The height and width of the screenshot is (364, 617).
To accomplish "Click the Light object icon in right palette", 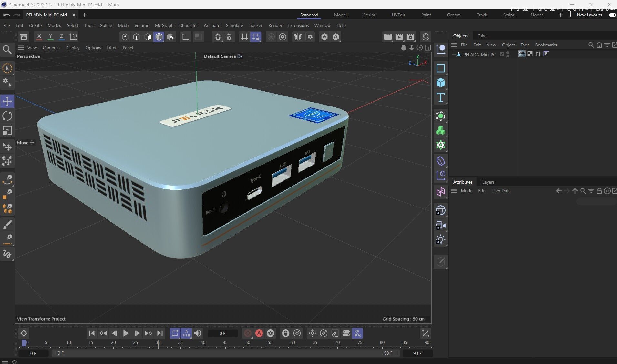I will [x=441, y=240].
